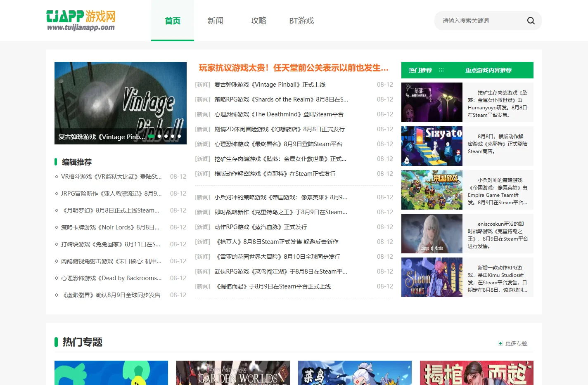588x385 pixels.
Task: Open editor pick 肉鸽俯视角射击游戏《末日核心》
Action: [111, 261]
